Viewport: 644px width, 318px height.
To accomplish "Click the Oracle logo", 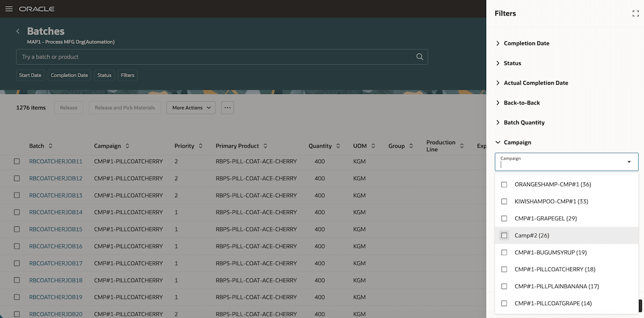I will pos(36,9).
